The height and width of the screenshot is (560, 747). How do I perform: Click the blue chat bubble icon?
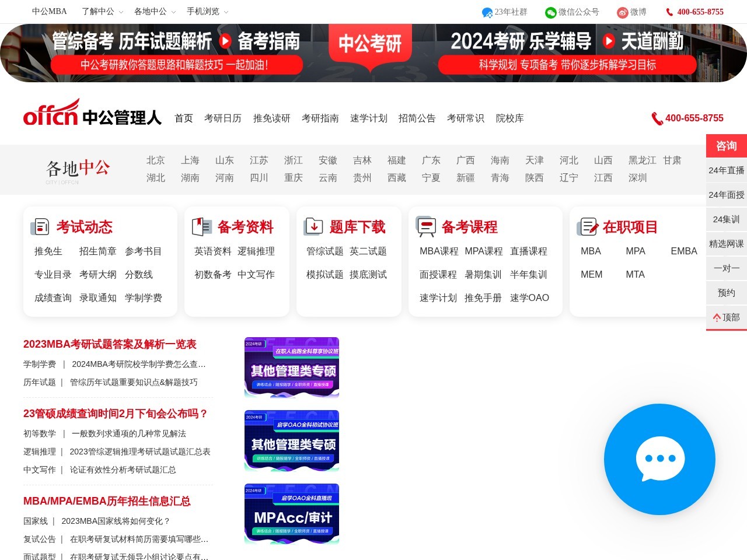(659, 459)
